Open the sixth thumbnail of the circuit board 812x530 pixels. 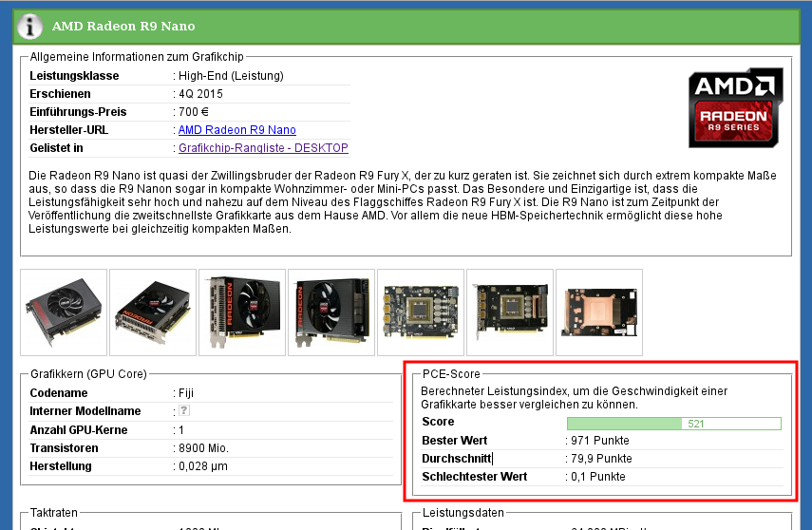click(509, 312)
